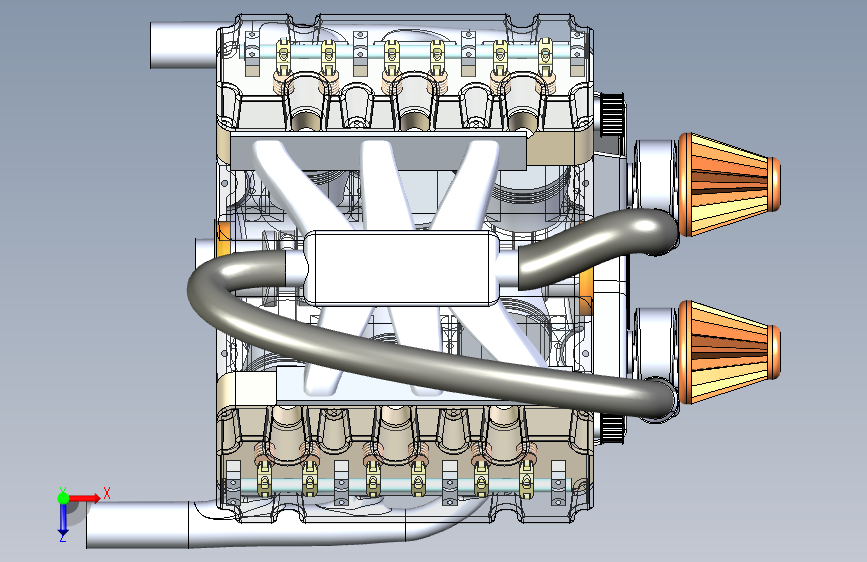Select the lower black splined gear on the right side

pyautogui.click(x=612, y=429)
